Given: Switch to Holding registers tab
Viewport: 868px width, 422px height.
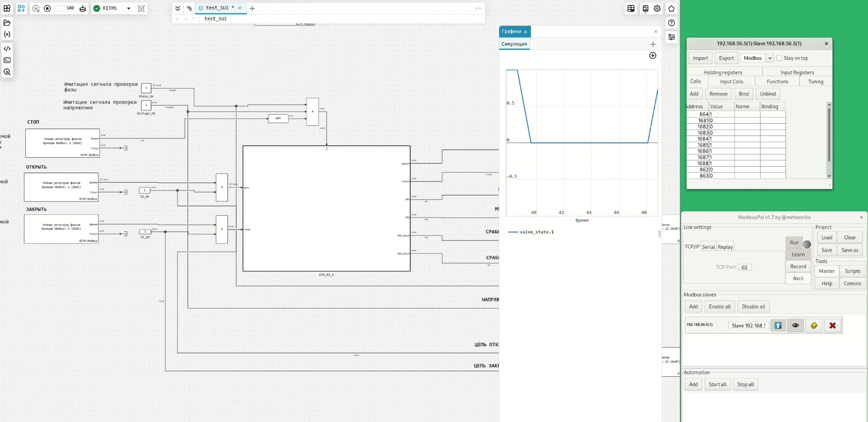Looking at the screenshot, I should click(x=723, y=72).
